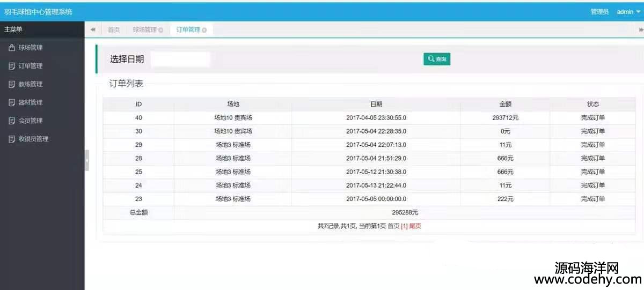Open 收银员管理 in the sidebar menu
The height and width of the screenshot is (290, 644).
(33, 139)
